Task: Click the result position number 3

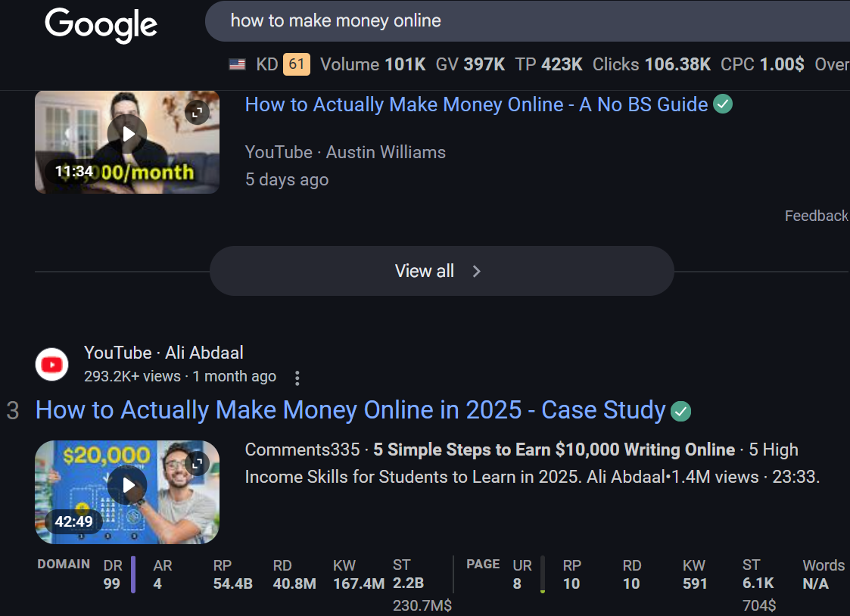Action: click(x=12, y=410)
